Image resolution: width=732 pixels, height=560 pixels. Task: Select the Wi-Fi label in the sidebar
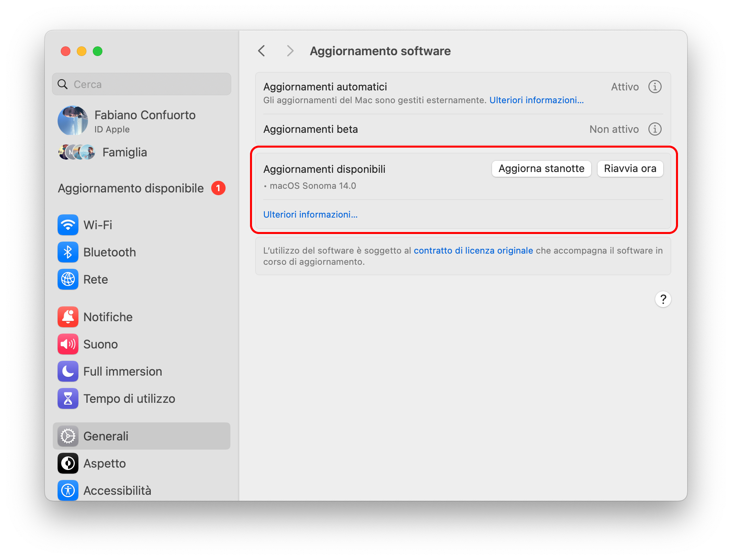[x=98, y=225]
